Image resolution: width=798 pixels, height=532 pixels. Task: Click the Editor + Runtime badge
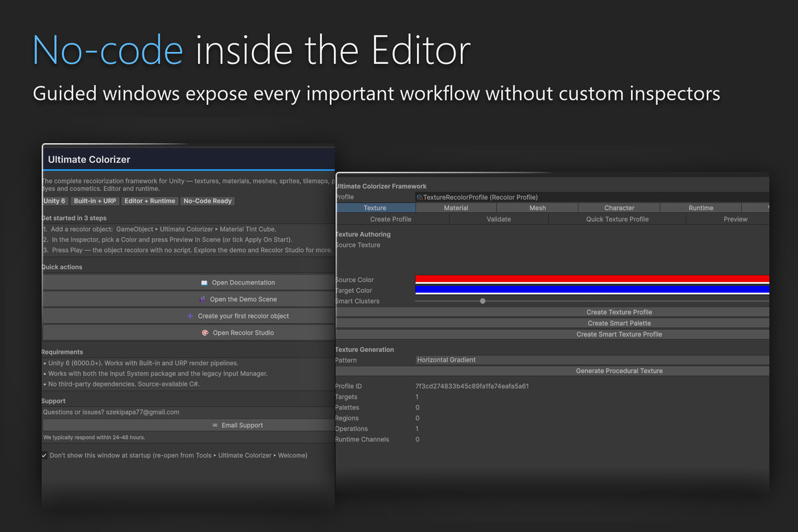point(150,201)
